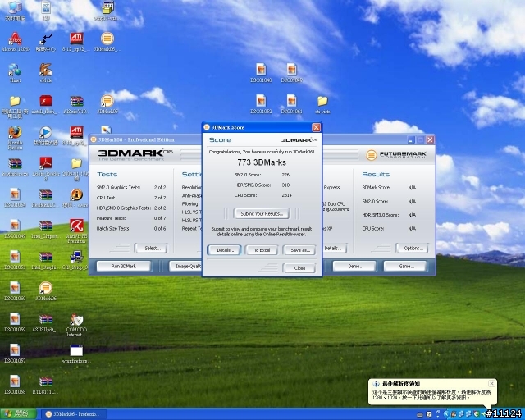525x420 pixels.
Task: Open the ASUSUpdt archive icon
Action: click(46, 322)
